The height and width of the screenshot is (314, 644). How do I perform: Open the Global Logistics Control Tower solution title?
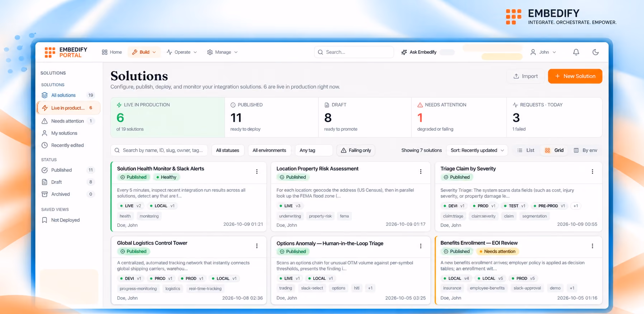[152, 243]
